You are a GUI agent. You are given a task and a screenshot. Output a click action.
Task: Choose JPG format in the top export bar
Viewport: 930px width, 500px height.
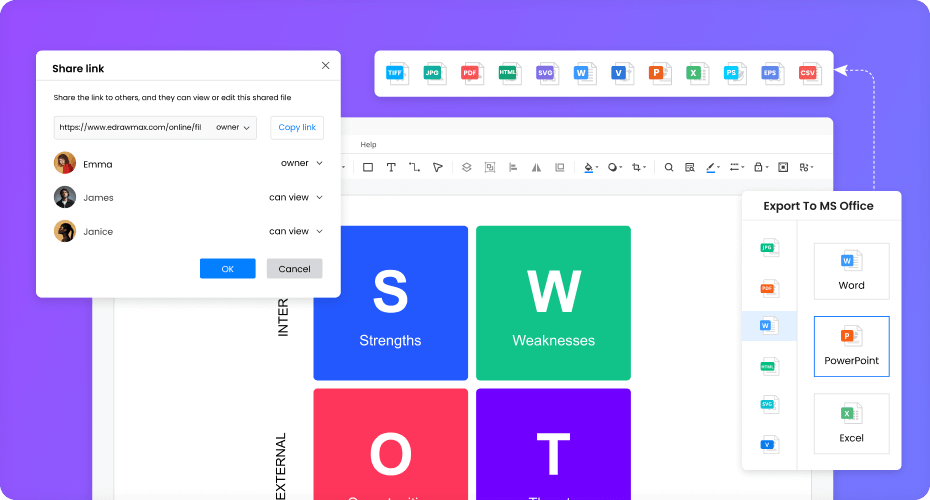click(x=434, y=74)
